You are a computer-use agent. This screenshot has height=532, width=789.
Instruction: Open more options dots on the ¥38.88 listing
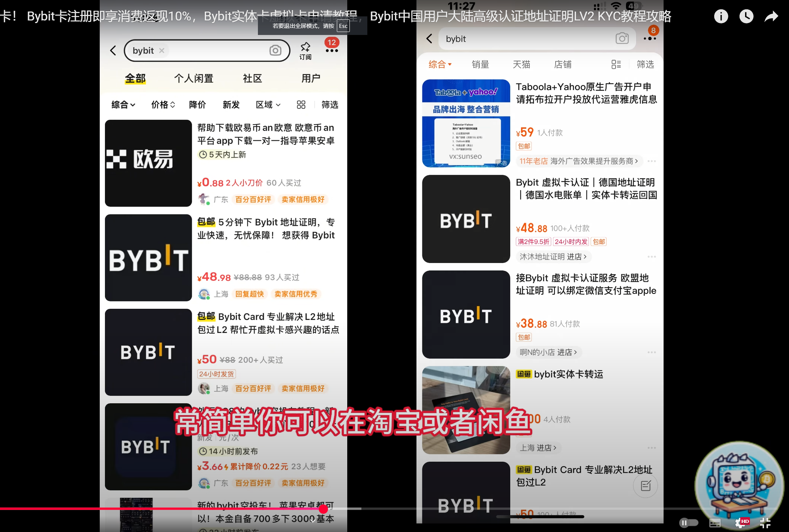(x=652, y=352)
